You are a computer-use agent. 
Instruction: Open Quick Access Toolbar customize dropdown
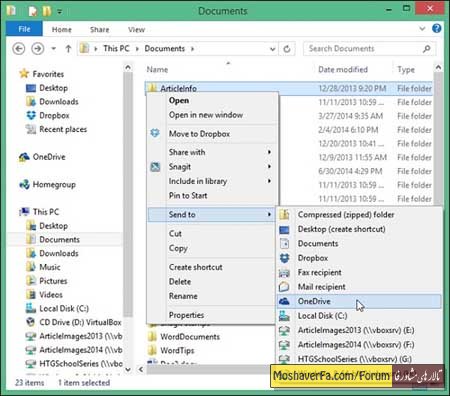click(x=59, y=12)
